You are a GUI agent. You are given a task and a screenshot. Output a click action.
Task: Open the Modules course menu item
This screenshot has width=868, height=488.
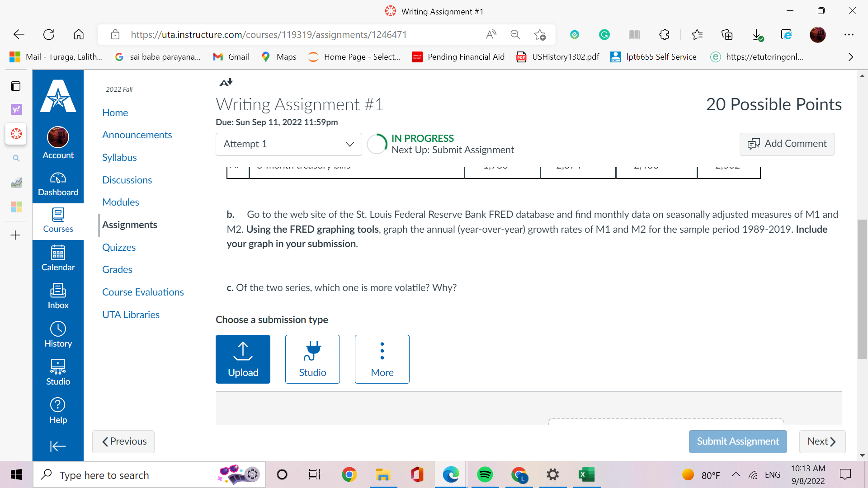120,202
